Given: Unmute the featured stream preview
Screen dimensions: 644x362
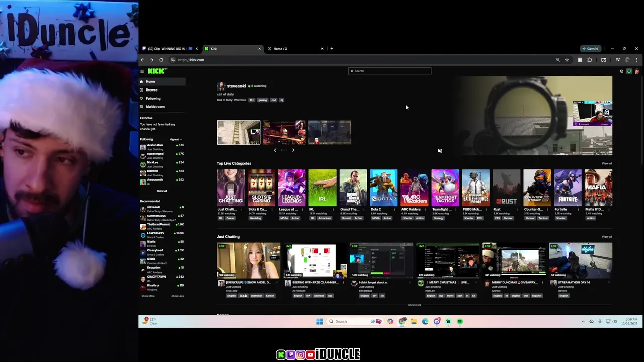Looking at the screenshot, I should [440, 150].
